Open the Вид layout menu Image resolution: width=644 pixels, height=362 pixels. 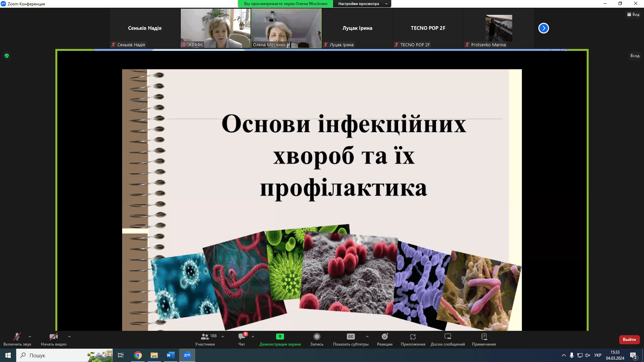coord(633,14)
